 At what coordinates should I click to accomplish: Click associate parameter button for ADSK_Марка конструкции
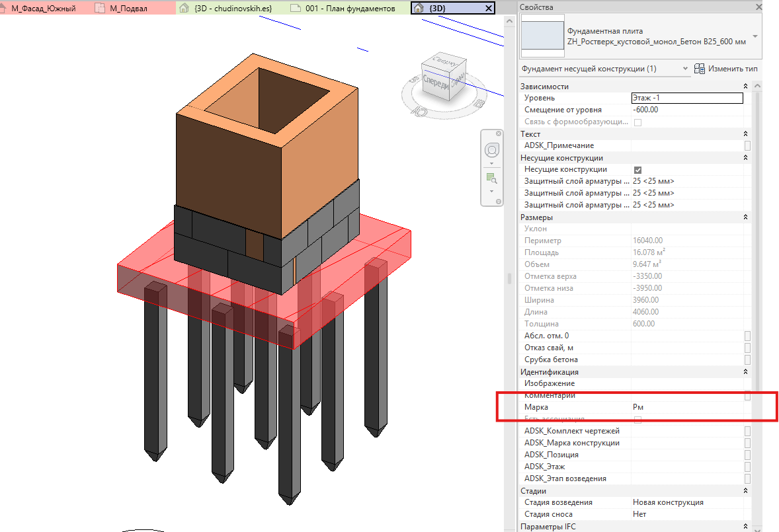point(747,443)
